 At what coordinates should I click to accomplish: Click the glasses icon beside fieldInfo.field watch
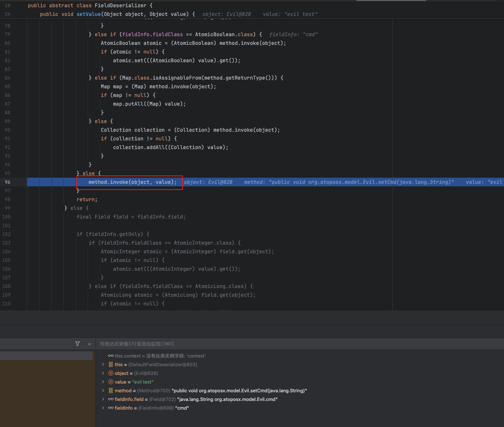[111, 399]
